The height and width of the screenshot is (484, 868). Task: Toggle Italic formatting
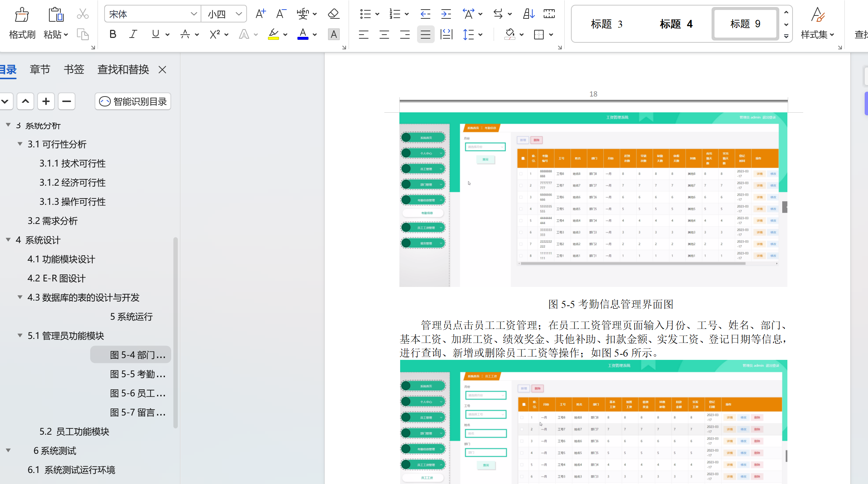tap(133, 34)
